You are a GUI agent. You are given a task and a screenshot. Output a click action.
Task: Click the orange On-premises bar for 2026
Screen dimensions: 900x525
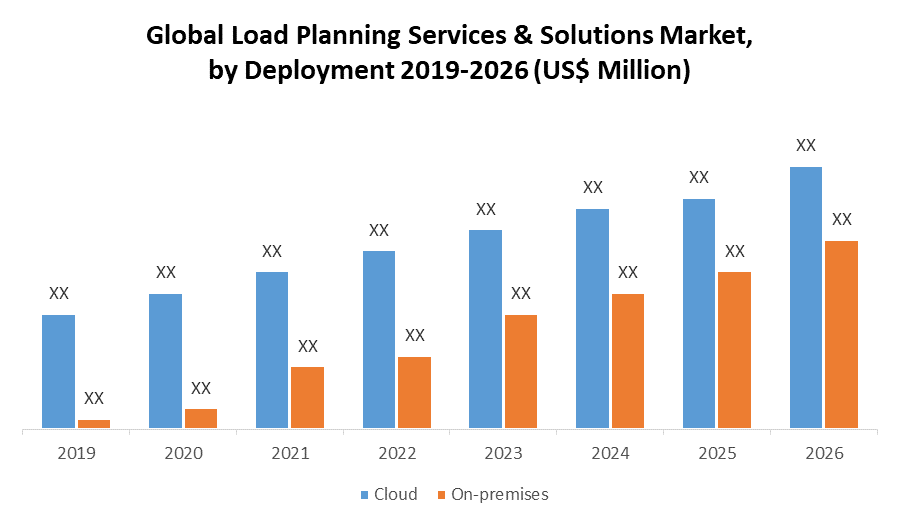[x=841, y=335]
